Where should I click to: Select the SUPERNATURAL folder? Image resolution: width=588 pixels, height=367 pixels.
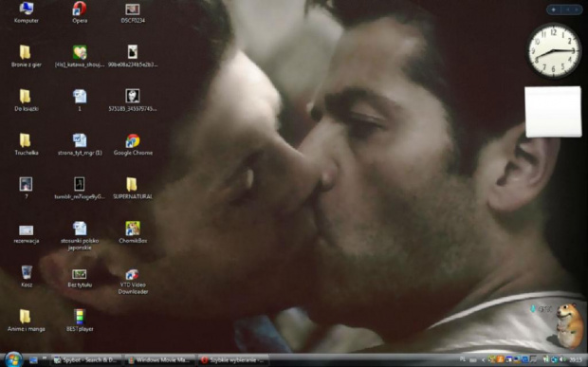[x=133, y=189]
